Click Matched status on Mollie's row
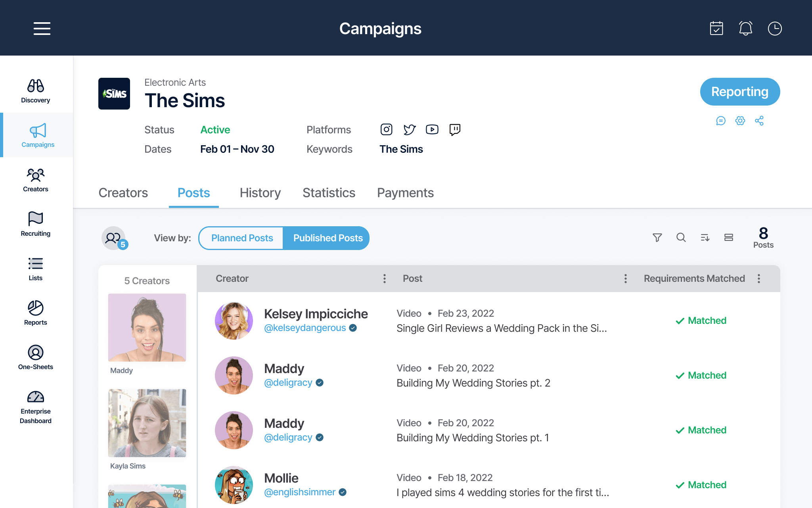812x508 pixels. point(701,485)
